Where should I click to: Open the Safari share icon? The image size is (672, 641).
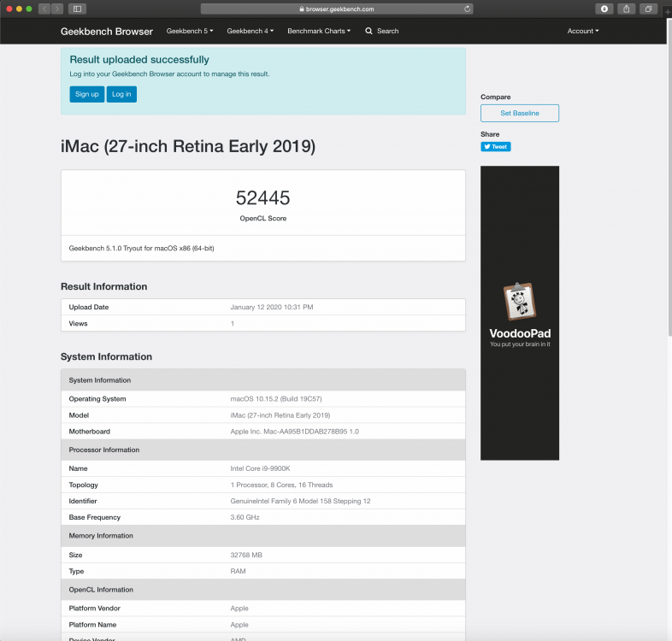tap(626, 9)
